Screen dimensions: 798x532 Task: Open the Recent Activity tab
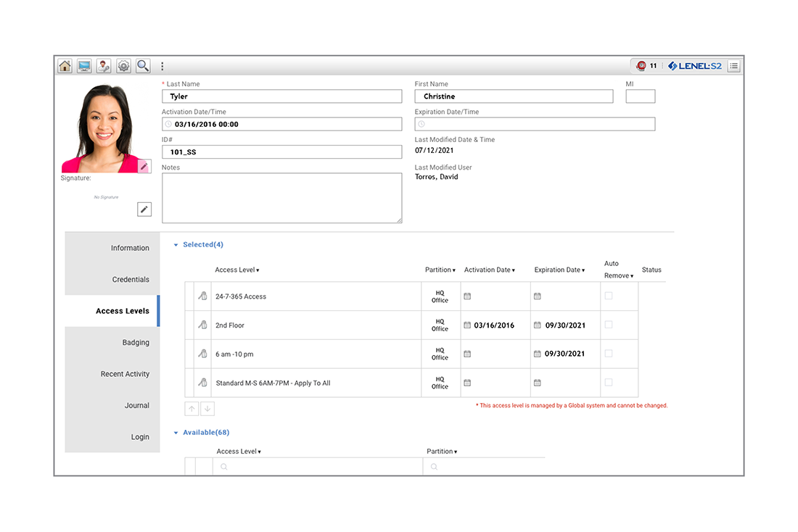click(x=112, y=374)
